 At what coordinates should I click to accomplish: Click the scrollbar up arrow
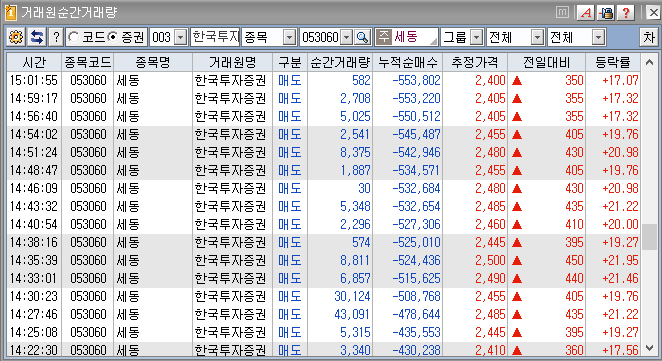649,62
